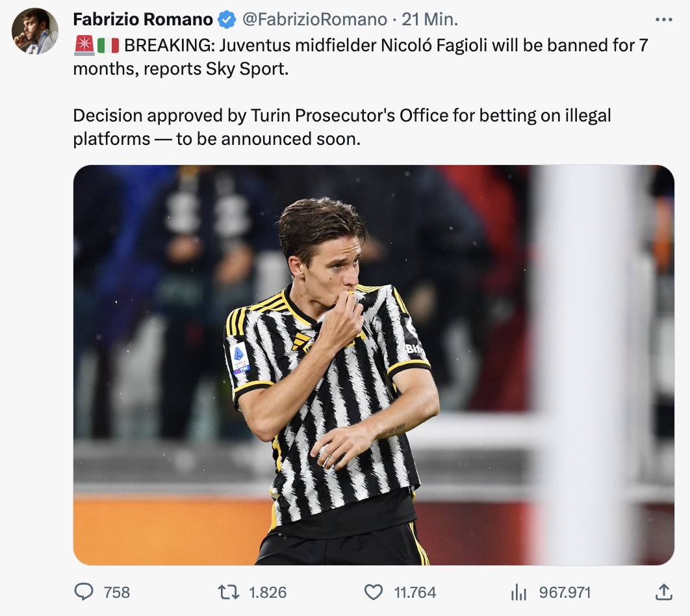Click the "21 Min." timestamp
690x616 pixels.
pyautogui.click(x=430, y=20)
